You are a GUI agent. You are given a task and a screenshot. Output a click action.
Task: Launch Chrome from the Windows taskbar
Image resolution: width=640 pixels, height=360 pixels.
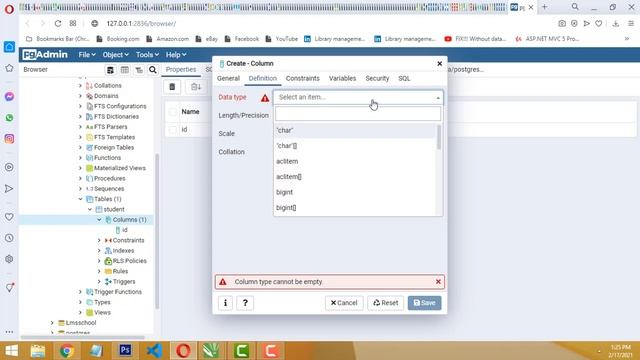pyautogui.click(x=67, y=351)
